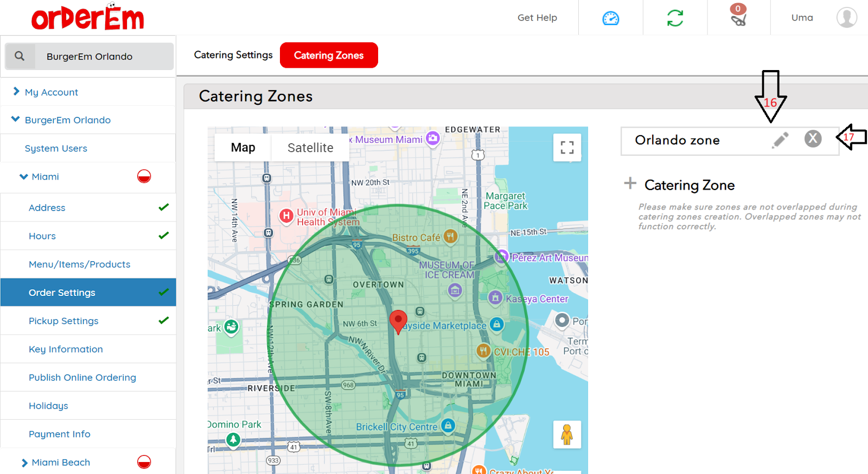Toggle fullscreen view on the map

(567, 148)
